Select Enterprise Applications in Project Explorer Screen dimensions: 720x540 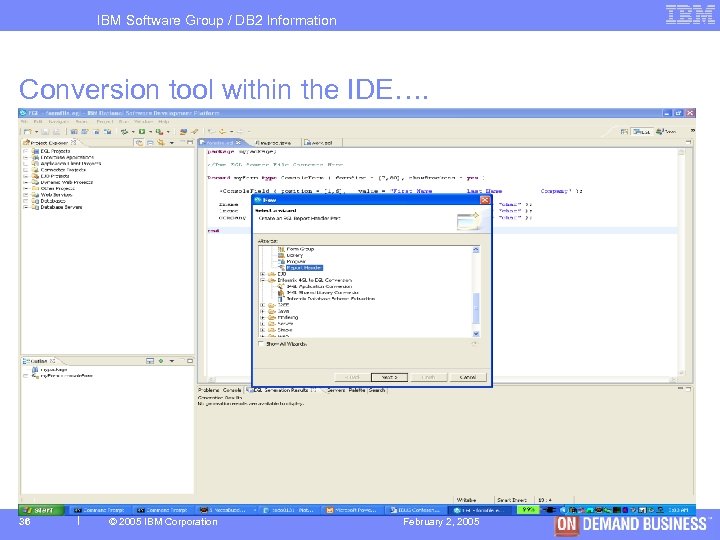click(67, 157)
